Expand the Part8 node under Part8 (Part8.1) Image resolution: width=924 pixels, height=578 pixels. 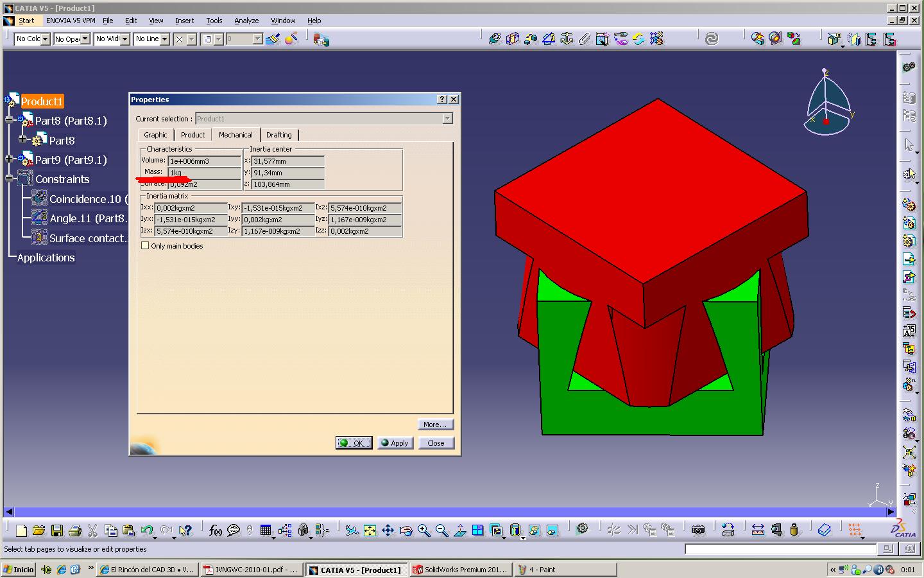[x=22, y=139]
